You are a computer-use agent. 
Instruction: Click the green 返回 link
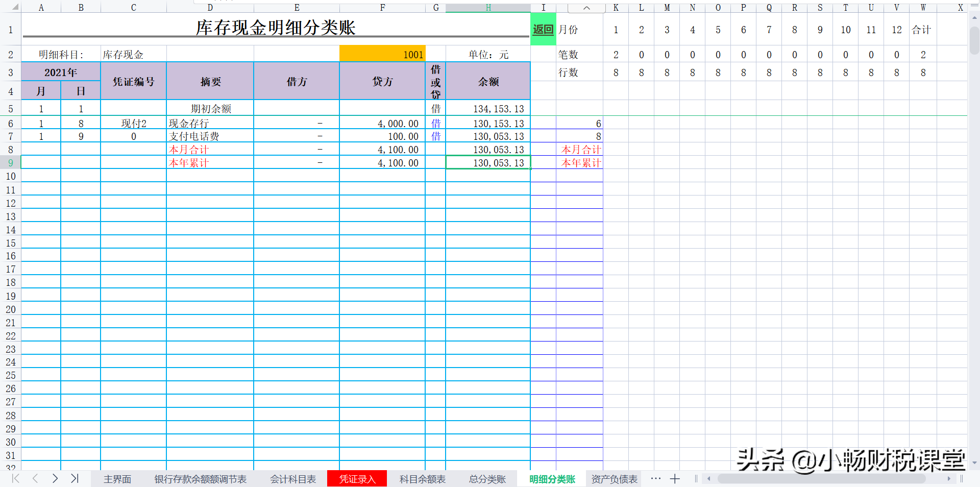tap(543, 29)
